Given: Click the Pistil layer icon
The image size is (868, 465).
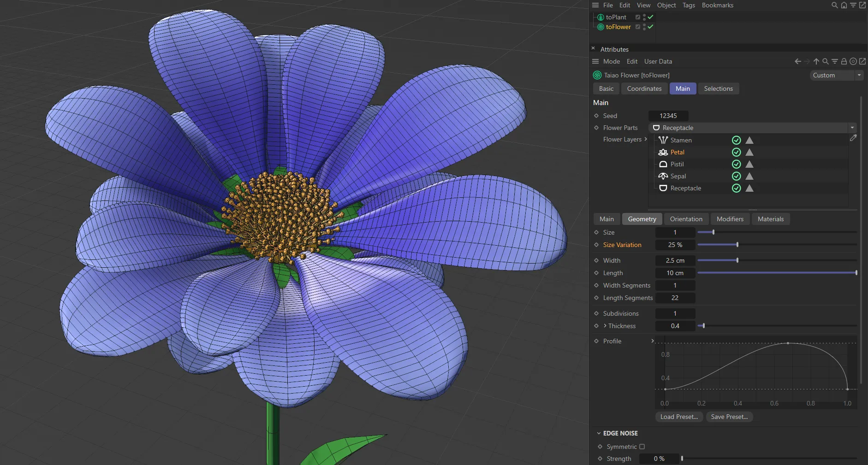Looking at the screenshot, I should (x=663, y=164).
